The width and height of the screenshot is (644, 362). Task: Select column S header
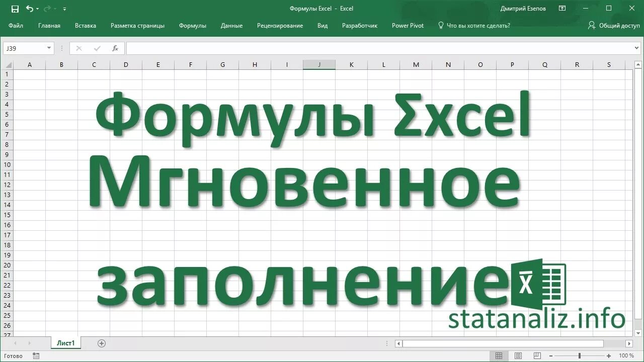pos(609,65)
